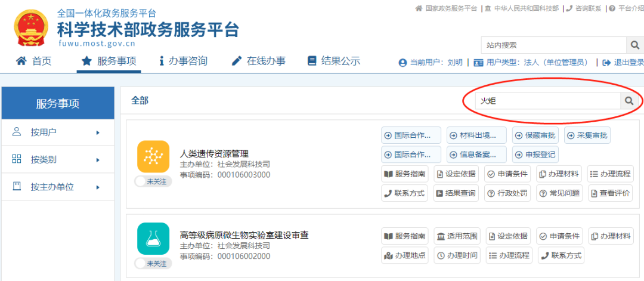This screenshot has height=281, width=644.
Task: Click the 人类遗传资源管理 title
Action: point(215,154)
